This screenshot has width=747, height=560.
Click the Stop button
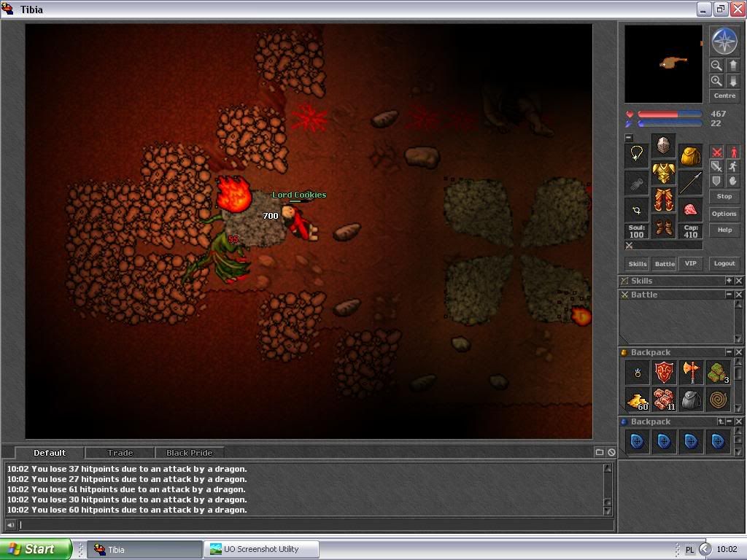(x=724, y=196)
